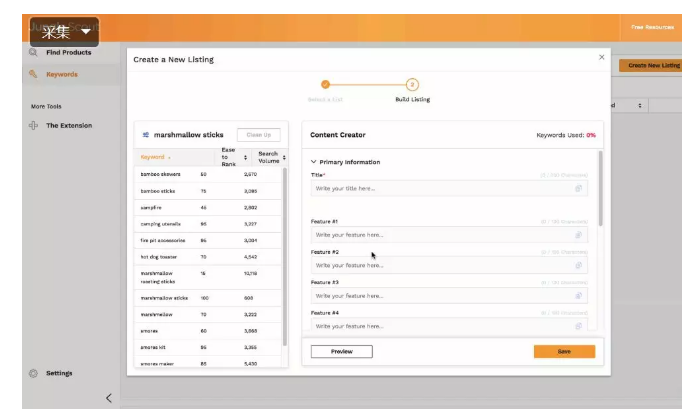
Task: Click the copy icon in Feature #4
Action: point(578,326)
